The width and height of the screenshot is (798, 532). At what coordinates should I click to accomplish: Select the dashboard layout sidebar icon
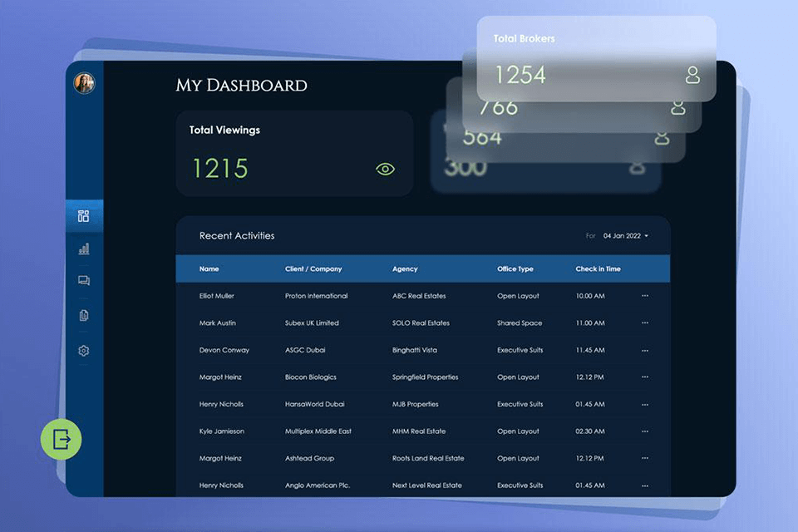tap(84, 216)
